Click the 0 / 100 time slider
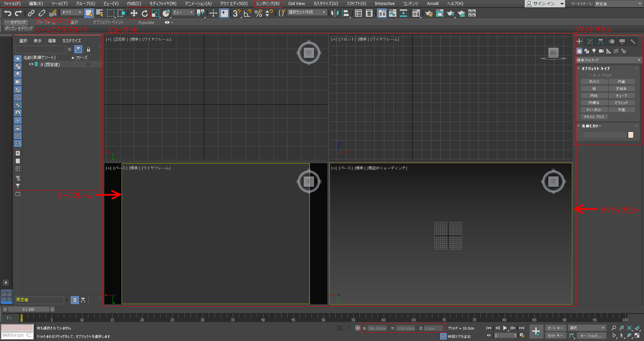This screenshot has height=341, width=644. [28, 310]
